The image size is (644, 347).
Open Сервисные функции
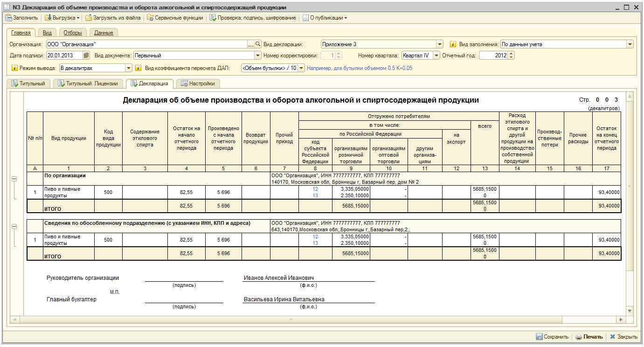coord(175,18)
